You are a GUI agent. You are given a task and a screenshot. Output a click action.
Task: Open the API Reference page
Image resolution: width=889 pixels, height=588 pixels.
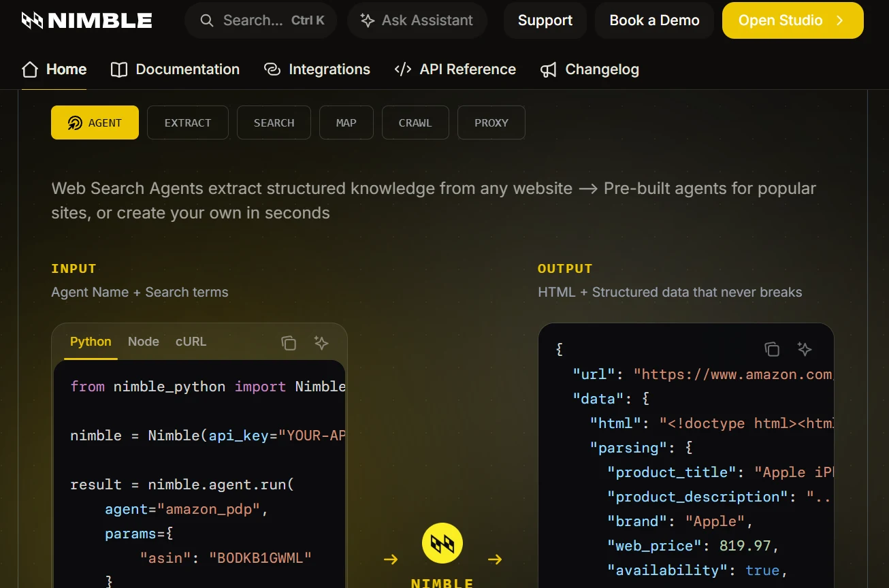pos(455,69)
